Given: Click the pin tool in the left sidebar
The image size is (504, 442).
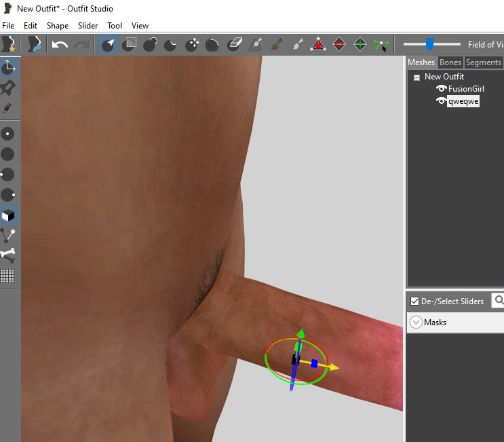Looking at the screenshot, I should click(x=8, y=88).
